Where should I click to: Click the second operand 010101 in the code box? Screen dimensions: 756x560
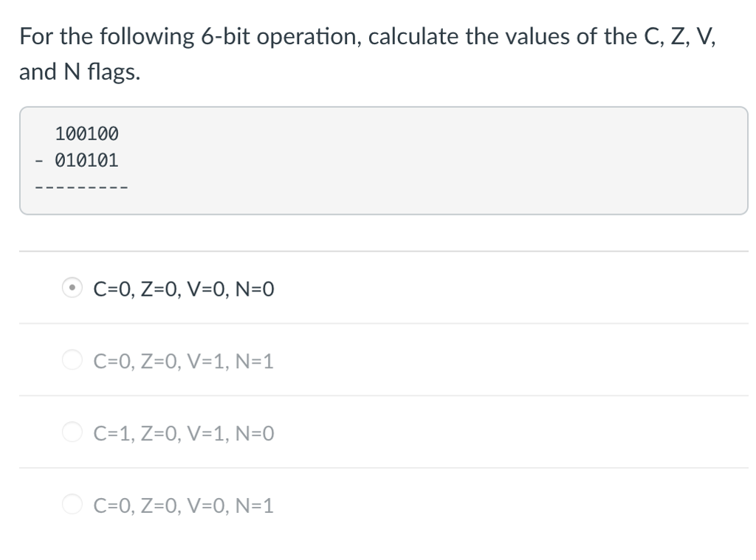pos(86,160)
